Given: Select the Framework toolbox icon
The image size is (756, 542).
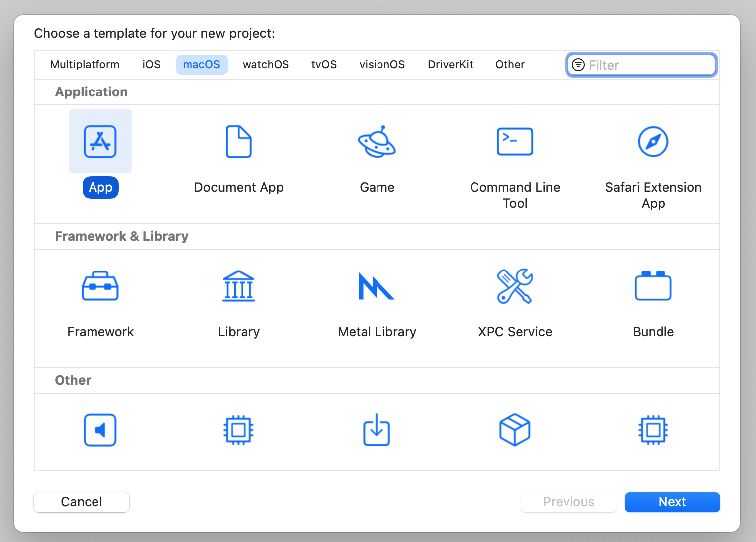Looking at the screenshot, I should point(100,286).
